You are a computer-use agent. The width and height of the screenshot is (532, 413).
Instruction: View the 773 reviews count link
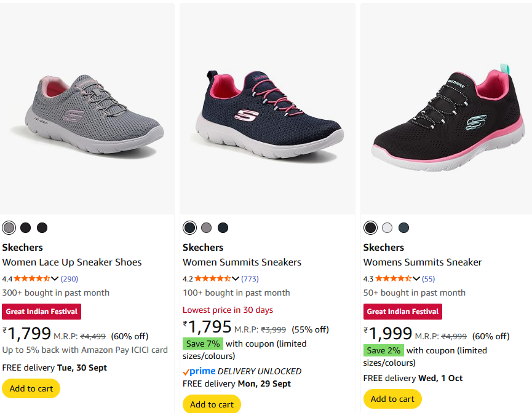[x=250, y=279]
